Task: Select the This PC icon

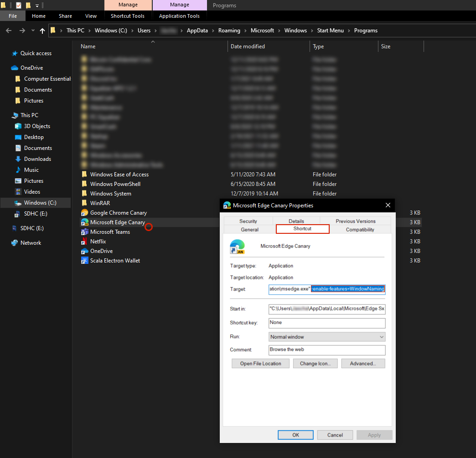Action: click(x=15, y=115)
